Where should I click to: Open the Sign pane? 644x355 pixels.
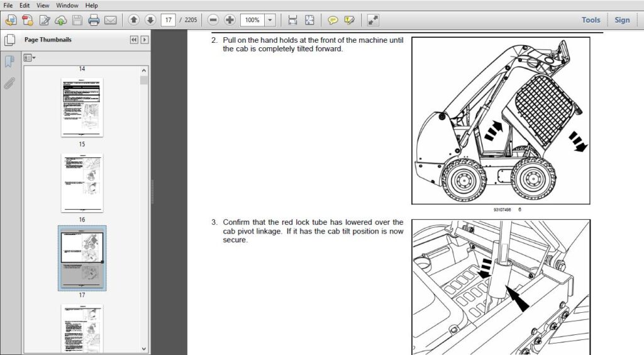pos(622,20)
